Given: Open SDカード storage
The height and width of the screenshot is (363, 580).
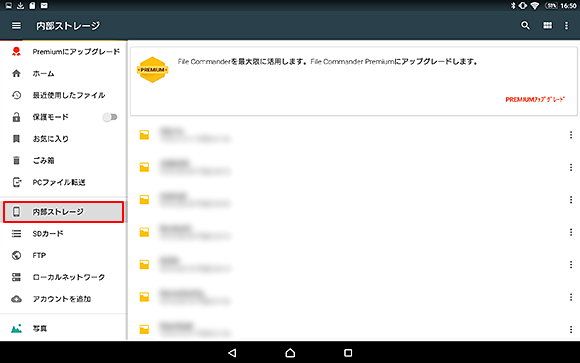Looking at the screenshot, I should 64,233.
